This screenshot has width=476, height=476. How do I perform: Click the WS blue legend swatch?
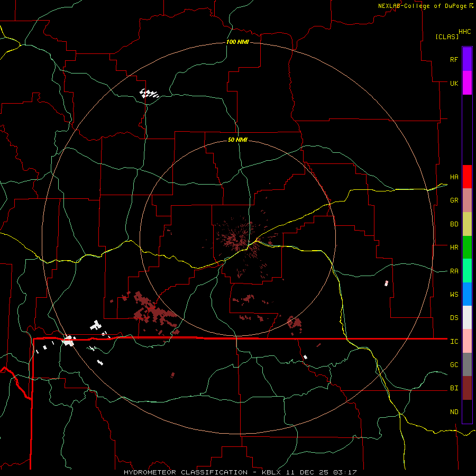click(x=467, y=294)
